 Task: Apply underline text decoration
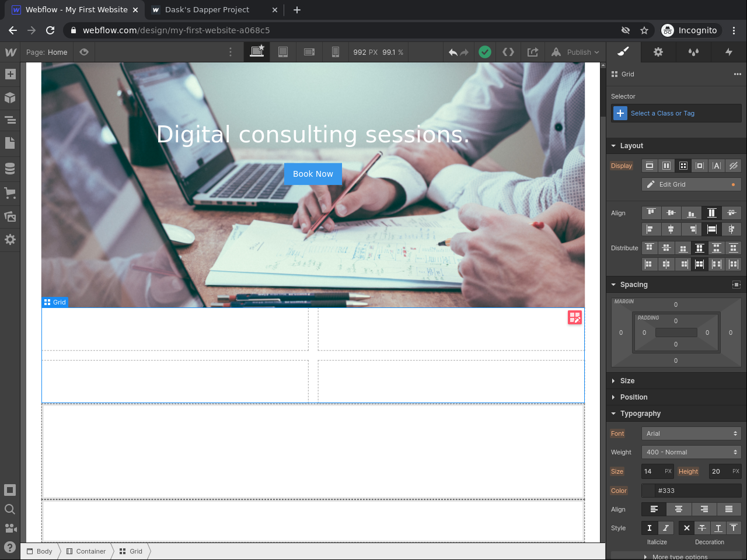718,528
